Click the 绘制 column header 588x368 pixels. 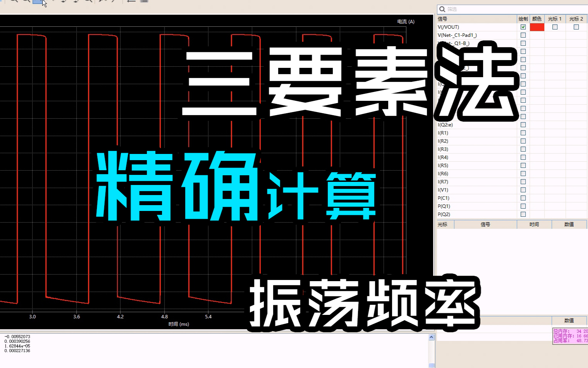pos(523,19)
